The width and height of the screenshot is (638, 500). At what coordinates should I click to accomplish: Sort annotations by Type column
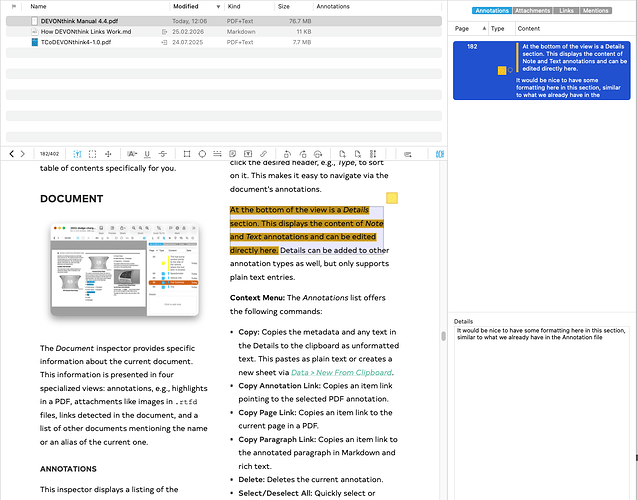click(x=497, y=28)
